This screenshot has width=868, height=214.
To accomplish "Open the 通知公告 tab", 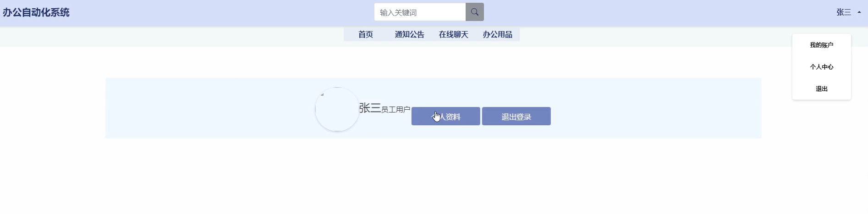I will pos(410,34).
